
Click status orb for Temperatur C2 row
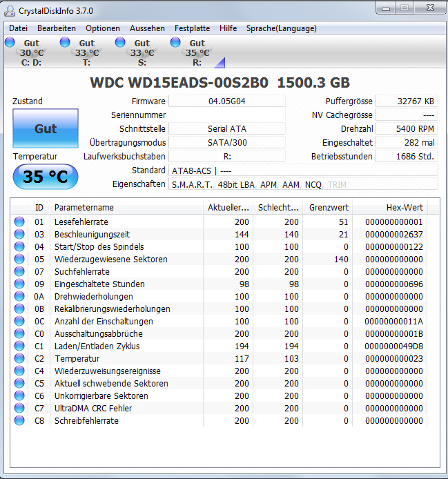coord(19,358)
